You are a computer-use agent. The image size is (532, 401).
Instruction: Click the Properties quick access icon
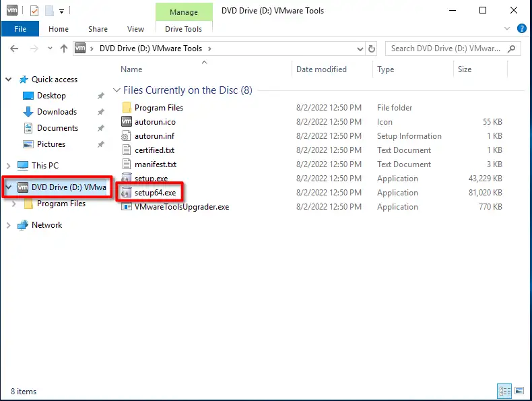[x=34, y=11]
